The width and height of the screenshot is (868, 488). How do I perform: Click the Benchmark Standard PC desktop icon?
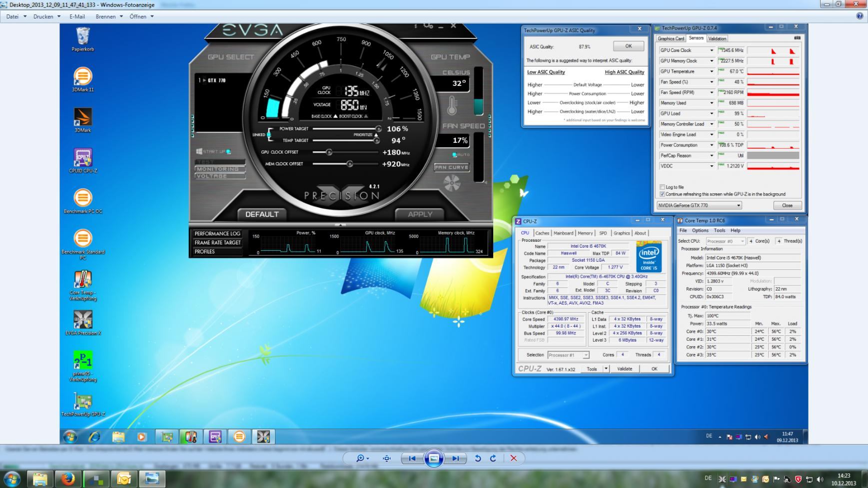tap(83, 245)
